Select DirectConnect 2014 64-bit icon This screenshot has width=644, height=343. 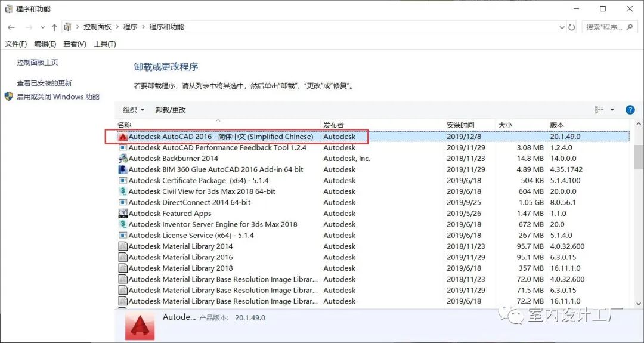pos(122,202)
